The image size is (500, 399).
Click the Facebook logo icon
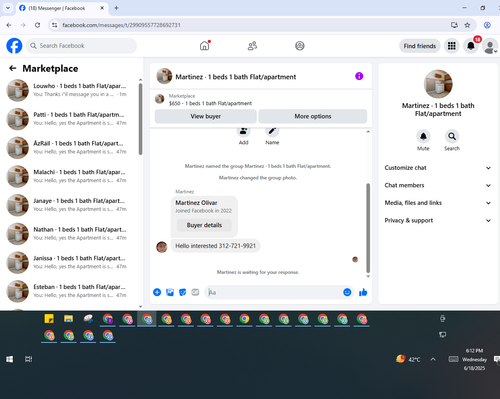point(14,46)
